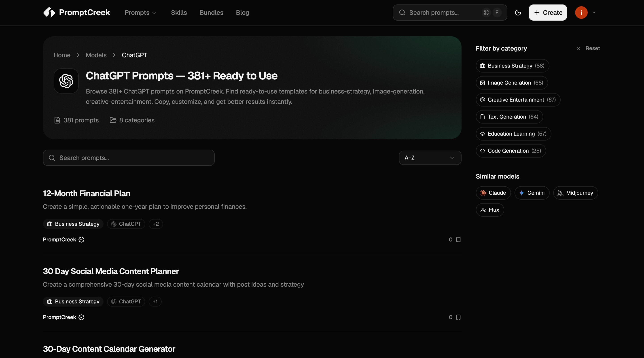Click the magnifier icon in list search

click(52, 158)
